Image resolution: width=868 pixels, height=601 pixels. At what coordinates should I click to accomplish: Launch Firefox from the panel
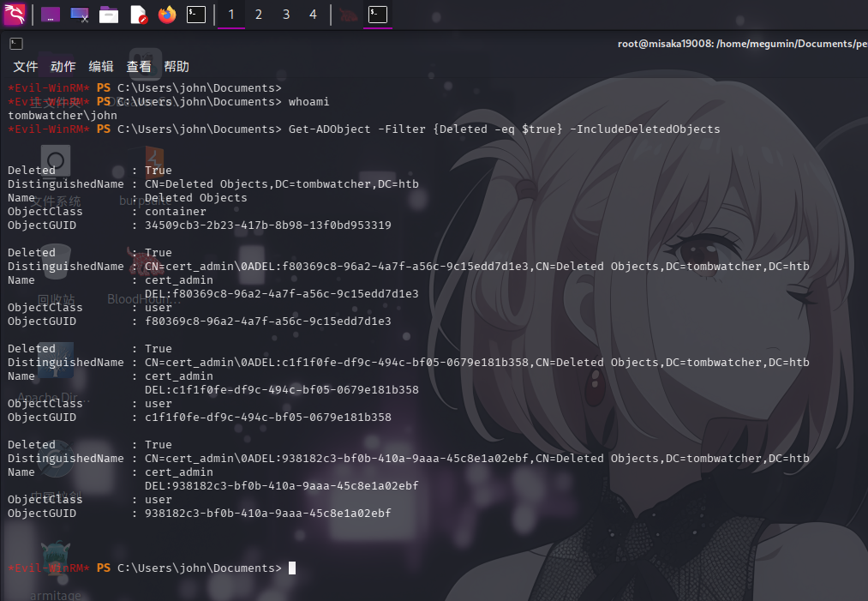167,15
